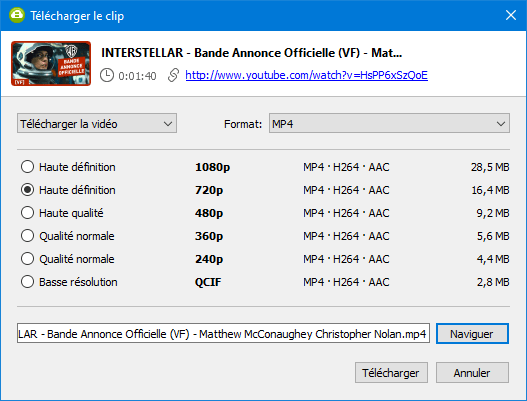This screenshot has width=527, height=401.
Task: Choose the 480p Haute qualité option
Action: (27, 213)
